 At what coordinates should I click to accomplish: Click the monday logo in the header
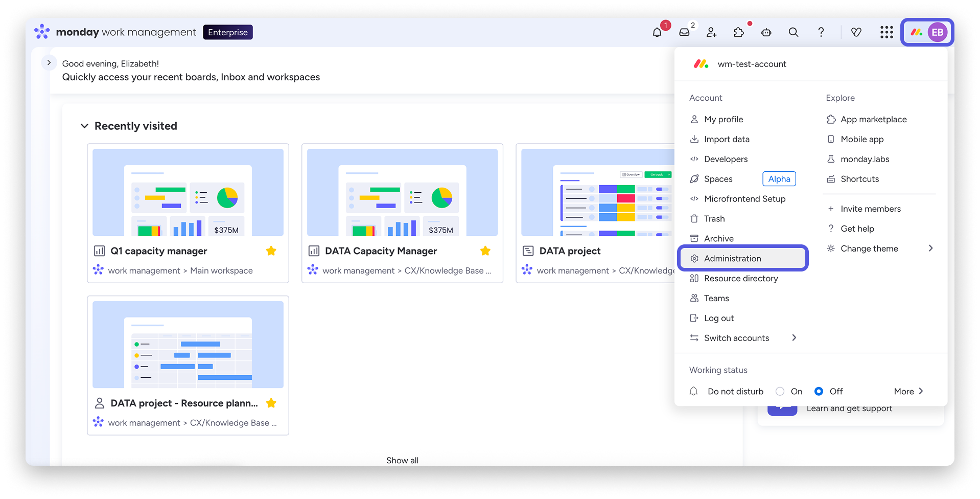pos(42,32)
